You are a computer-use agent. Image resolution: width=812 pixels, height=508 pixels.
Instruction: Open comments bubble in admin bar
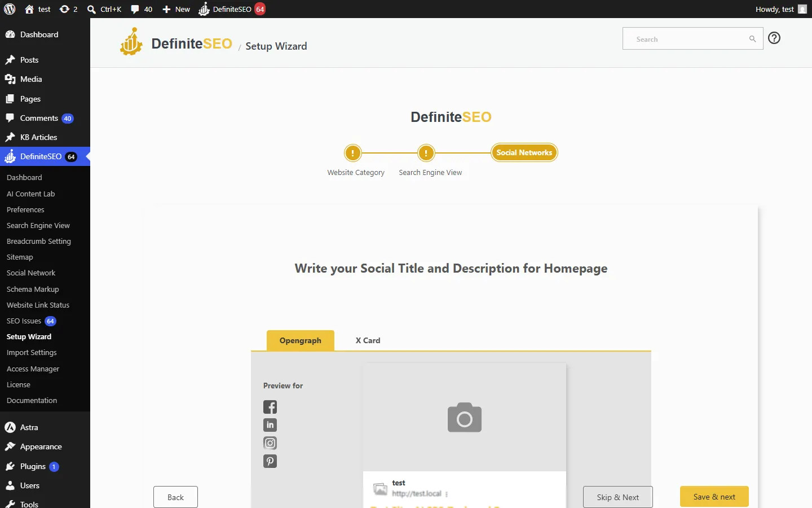coord(142,9)
